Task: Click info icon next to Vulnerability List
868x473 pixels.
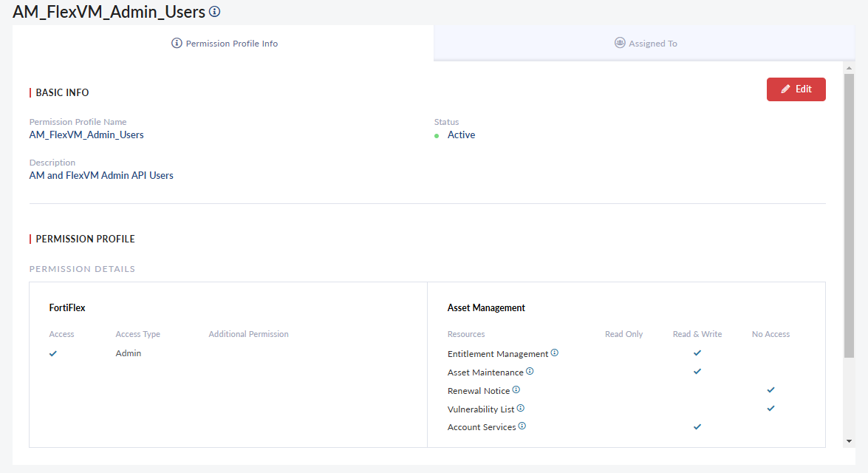Action: point(520,408)
